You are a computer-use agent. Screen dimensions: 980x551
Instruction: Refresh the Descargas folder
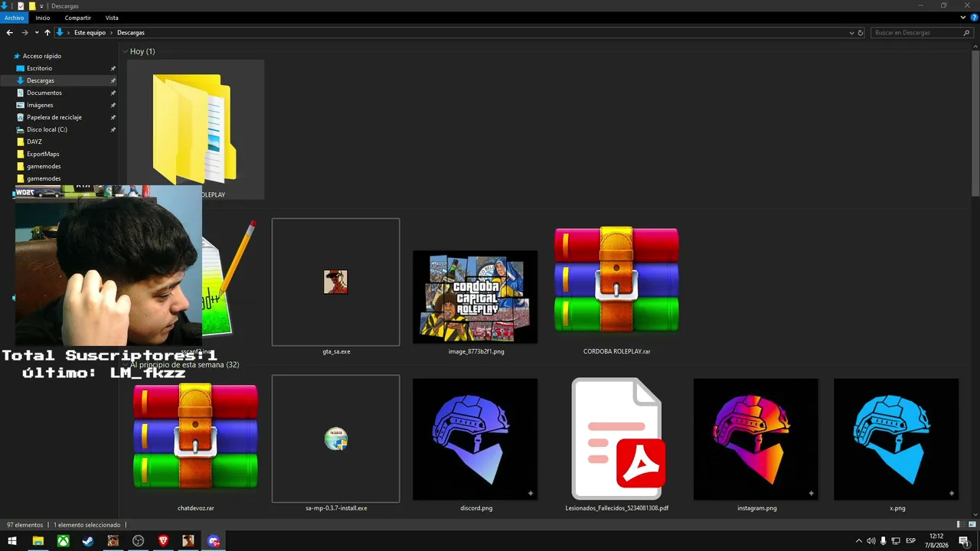tap(861, 33)
